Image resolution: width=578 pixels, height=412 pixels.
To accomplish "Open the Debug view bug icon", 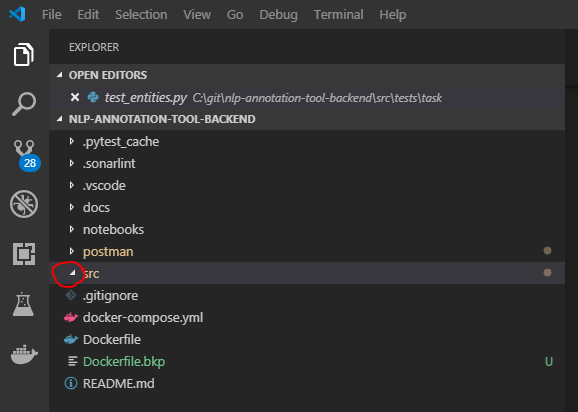I will point(24,204).
